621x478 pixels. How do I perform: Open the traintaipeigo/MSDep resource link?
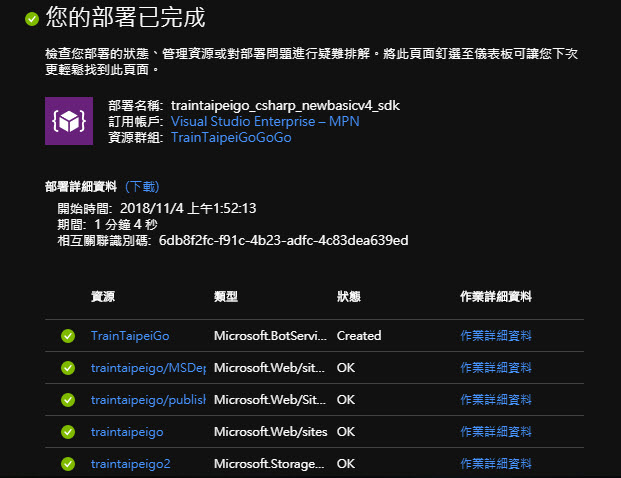(x=149, y=368)
